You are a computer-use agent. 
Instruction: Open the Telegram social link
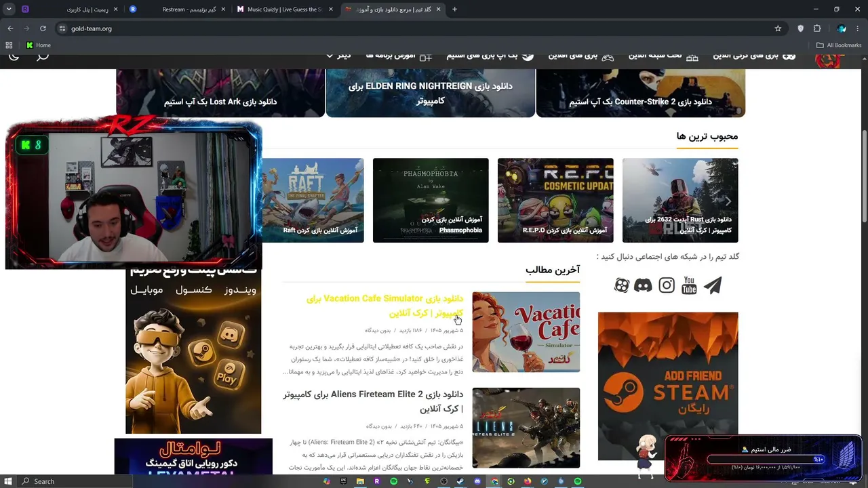(x=713, y=285)
